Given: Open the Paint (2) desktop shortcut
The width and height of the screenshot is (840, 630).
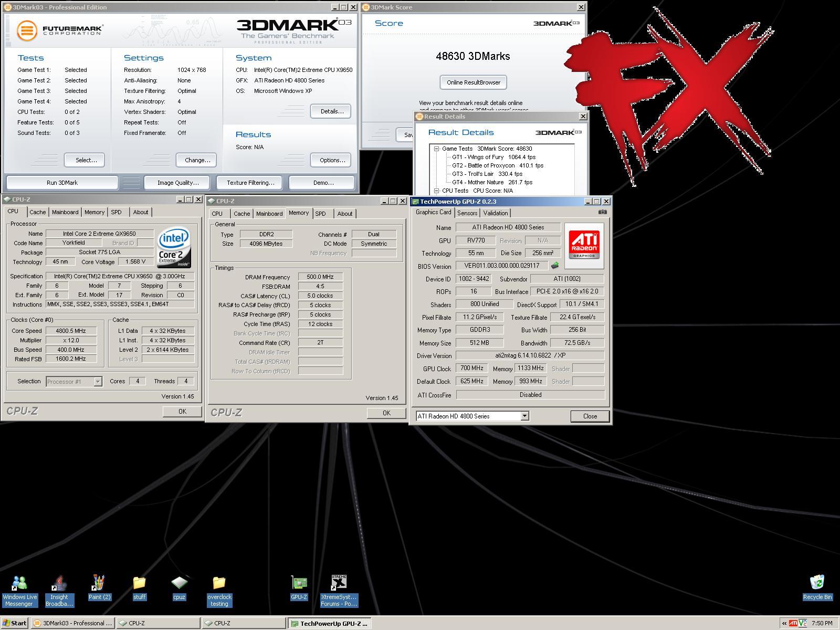Looking at the screenshot, I should [99, 588].
